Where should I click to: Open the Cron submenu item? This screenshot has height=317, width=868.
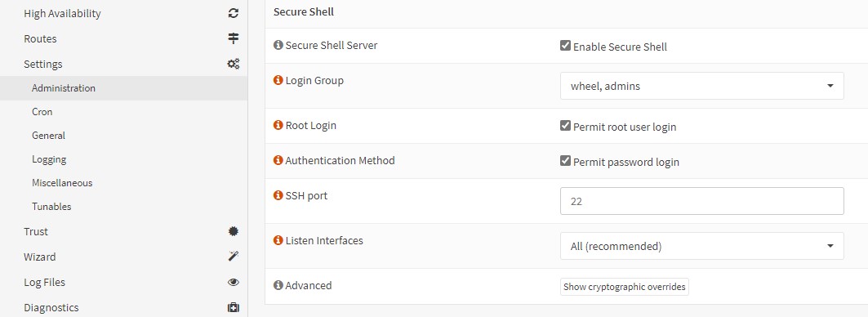pos(42,112)
